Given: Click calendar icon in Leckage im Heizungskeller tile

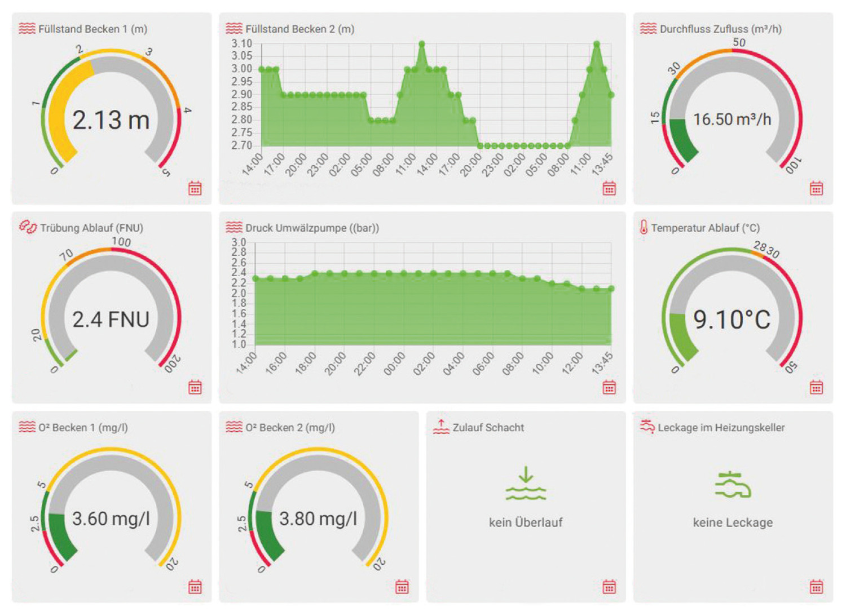Looking at the screenshot, I should click(816, 587).
